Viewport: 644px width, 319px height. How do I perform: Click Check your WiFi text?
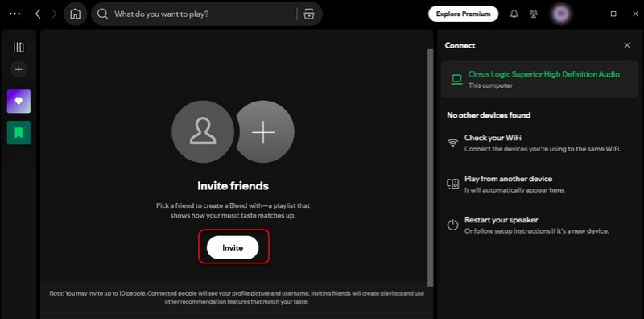(x=493, y=138)
